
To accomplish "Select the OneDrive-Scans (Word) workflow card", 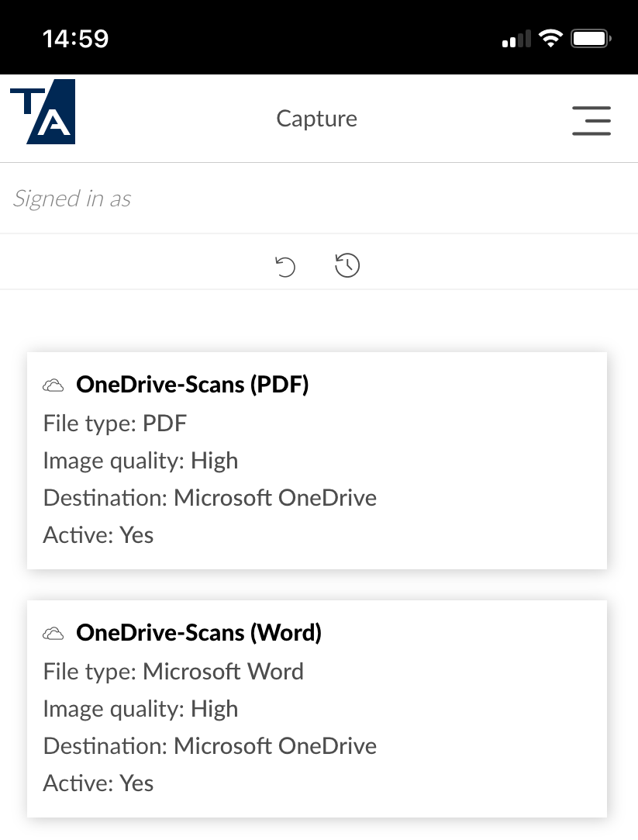I will [x=317, y=708].
